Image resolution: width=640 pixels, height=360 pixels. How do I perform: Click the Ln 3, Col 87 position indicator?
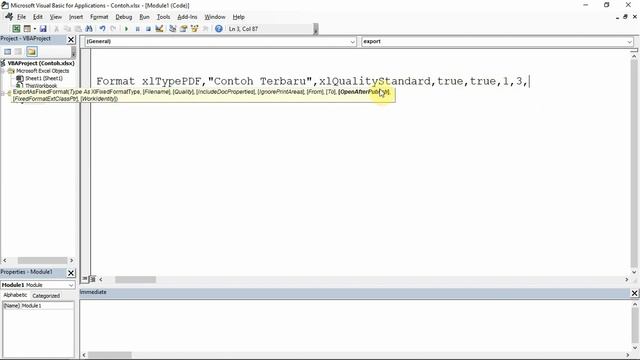[x=243, y=29]
